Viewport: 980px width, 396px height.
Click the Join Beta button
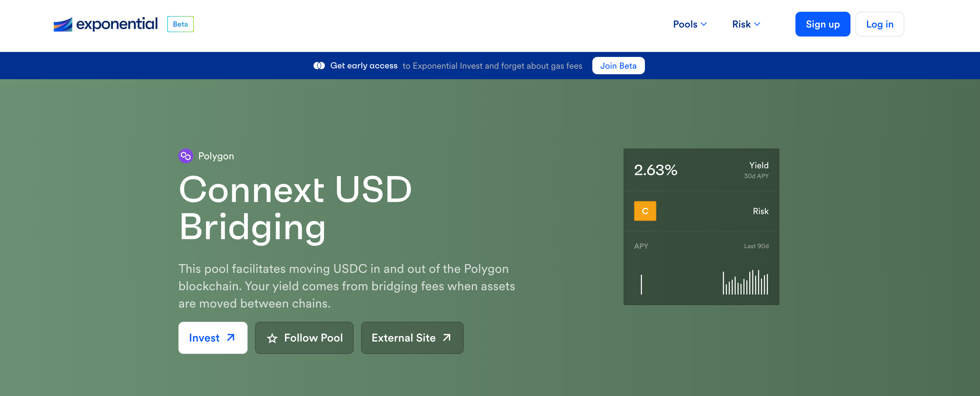pyautogui.click(x=618, y=66)
